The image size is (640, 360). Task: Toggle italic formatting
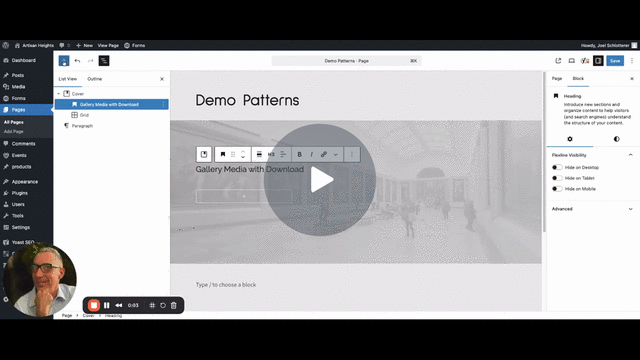point(311,154)
